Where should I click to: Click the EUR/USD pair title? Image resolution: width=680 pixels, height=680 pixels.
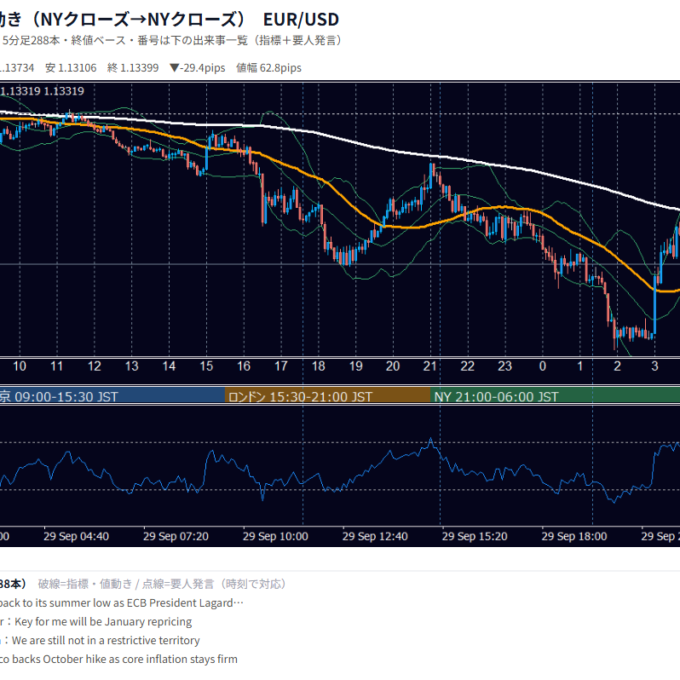click(x=301, y=20)
